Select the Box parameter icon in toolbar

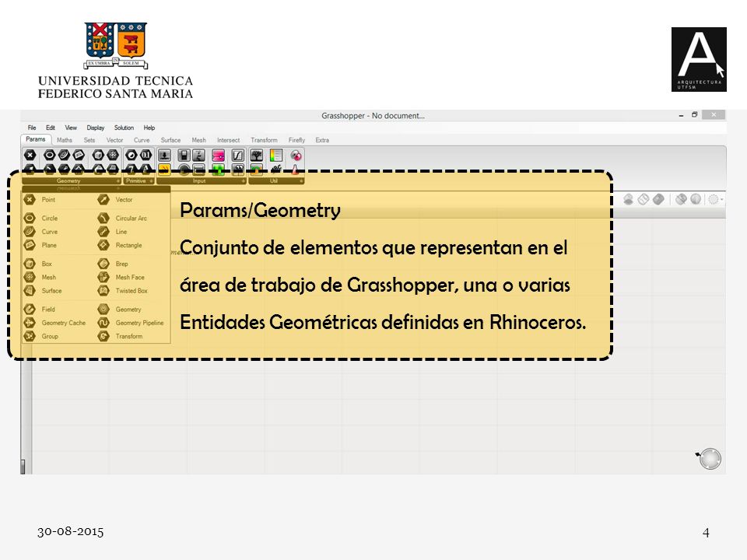pos(98,155)
